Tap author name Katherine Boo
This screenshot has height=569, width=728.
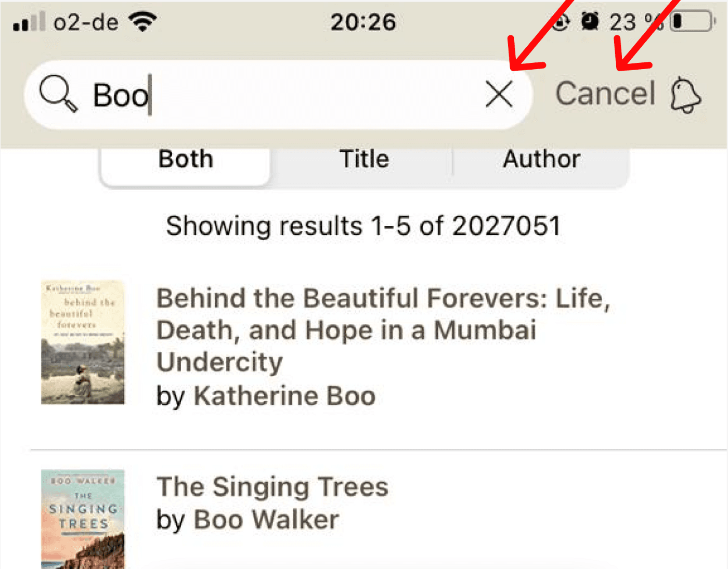point(284,396)
